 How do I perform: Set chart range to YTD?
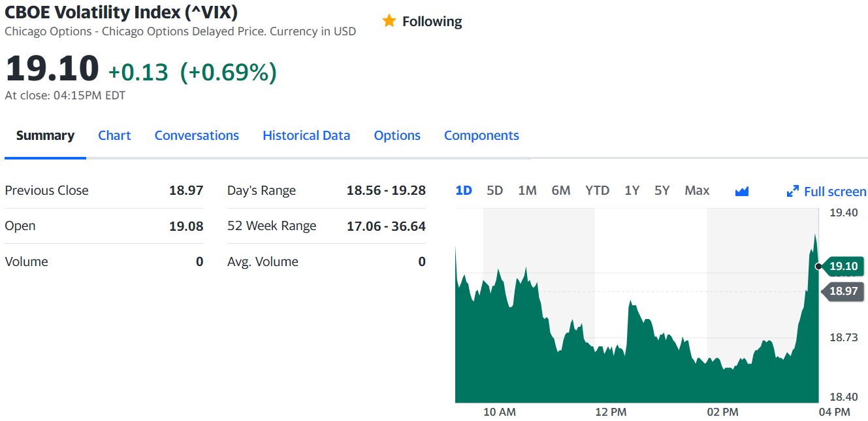pos(597,190)
